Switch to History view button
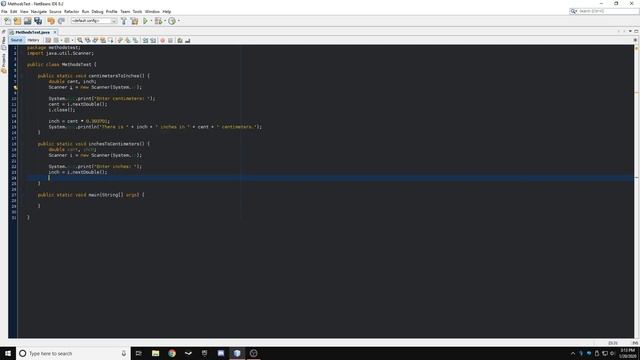 pyautogui.click(x=33, y=40)
